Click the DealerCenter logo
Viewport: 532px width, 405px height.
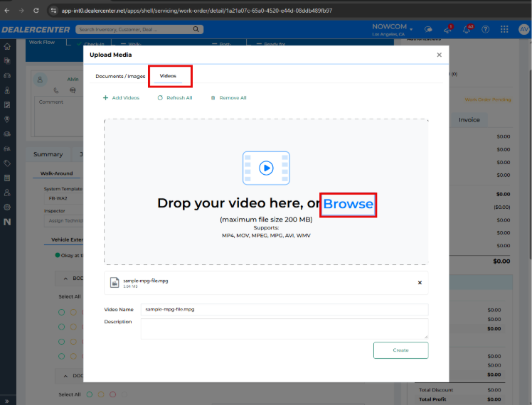point(36,29)
